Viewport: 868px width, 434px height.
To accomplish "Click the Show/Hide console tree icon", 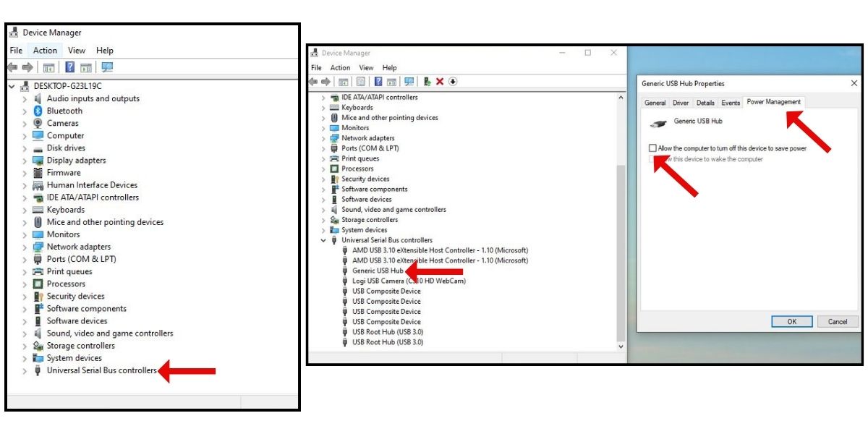I will [342, 82].
